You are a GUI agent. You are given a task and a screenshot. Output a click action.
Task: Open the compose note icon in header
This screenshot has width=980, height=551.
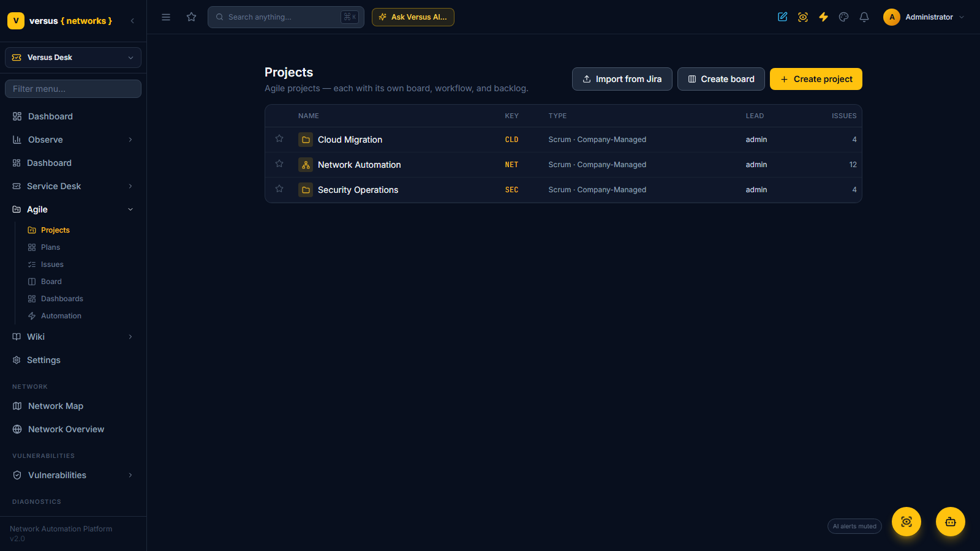click(783, 17)
